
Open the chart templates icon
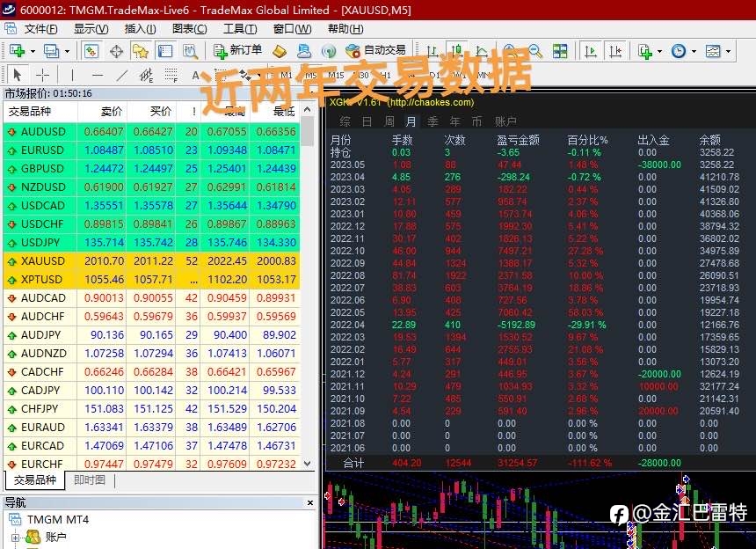click(713, 51)
